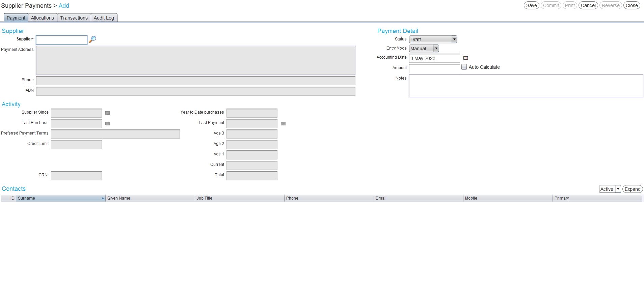Viewport: 644px width, 296px height.
Task: Click Credit Limit field
Action: pos(76,144)
